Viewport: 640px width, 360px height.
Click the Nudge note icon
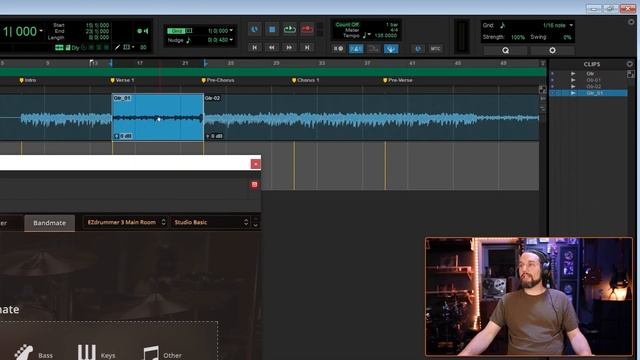[188, 40]
